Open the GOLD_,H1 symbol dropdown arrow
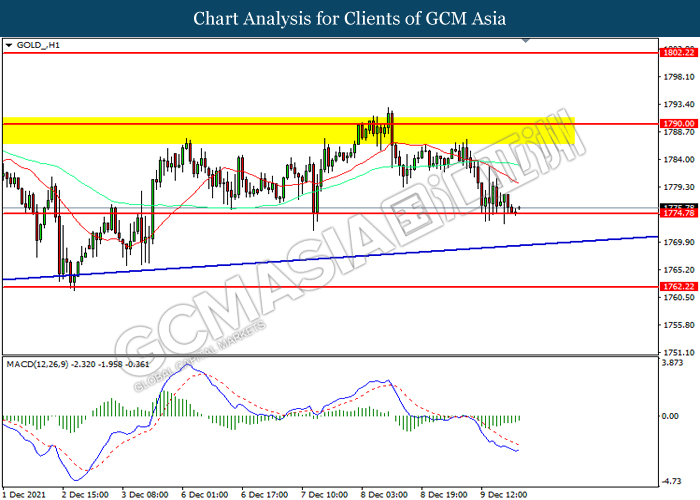 pos(8,45)
